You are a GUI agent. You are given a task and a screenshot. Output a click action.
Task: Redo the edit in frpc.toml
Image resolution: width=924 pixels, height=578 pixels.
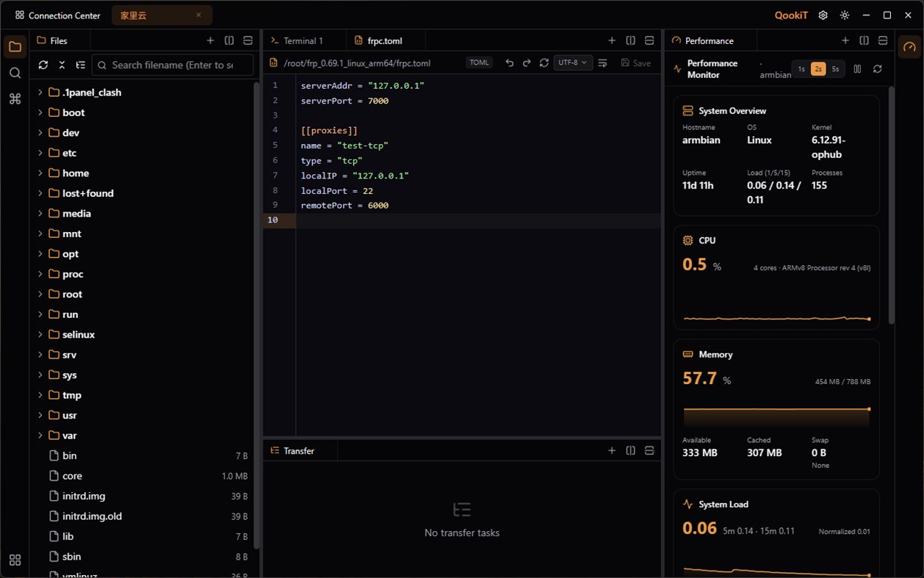pyautogui.click(x=527, y=63)
